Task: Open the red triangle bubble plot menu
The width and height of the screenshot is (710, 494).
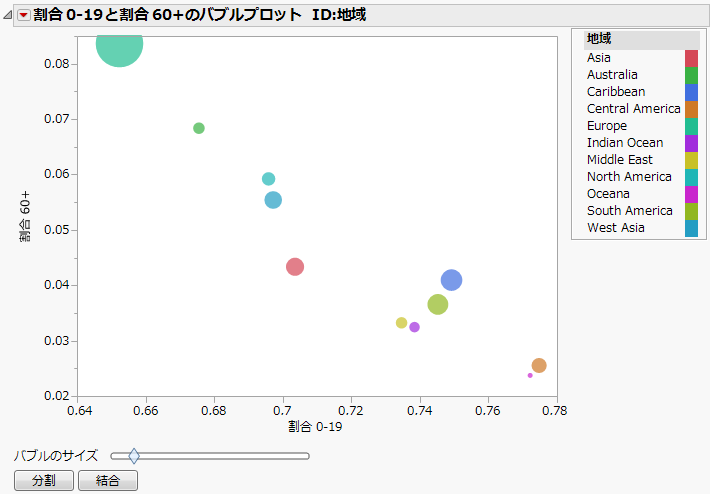Action: (x=24, y=15)
